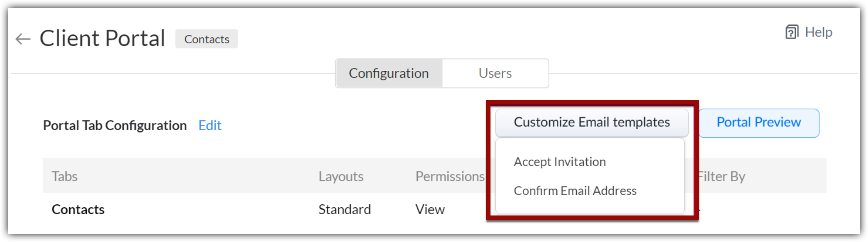Click Edit next to Portal Tab Configuration
This screenshot has width=868, height=242.
click(x=210, y=126)
